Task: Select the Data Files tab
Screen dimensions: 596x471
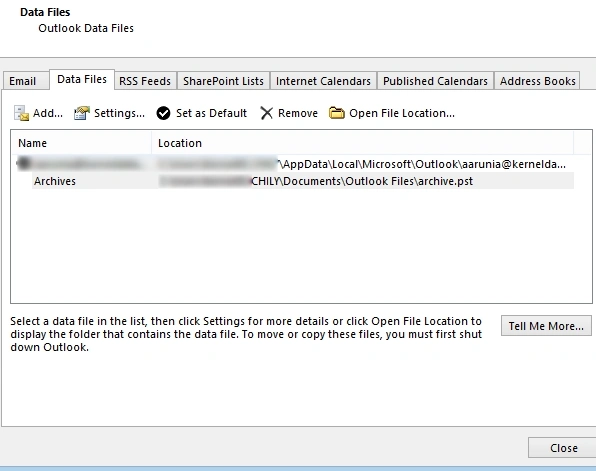Action: pos(82,79)
